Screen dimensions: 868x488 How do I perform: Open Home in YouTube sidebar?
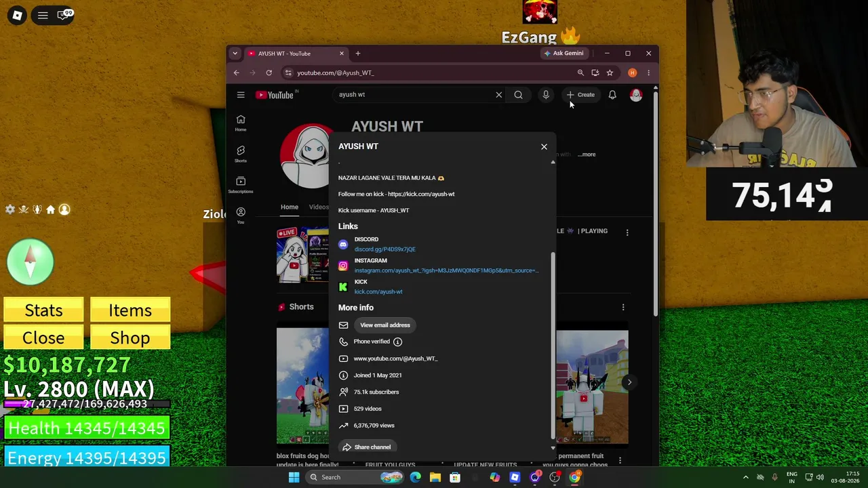point(241,123)
